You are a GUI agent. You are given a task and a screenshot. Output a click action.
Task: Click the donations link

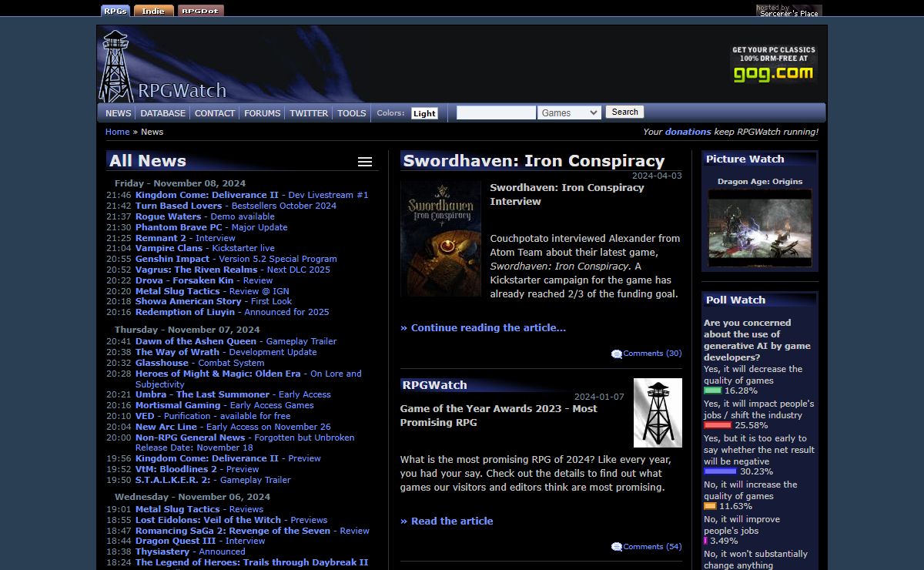(x=688, y=132)
